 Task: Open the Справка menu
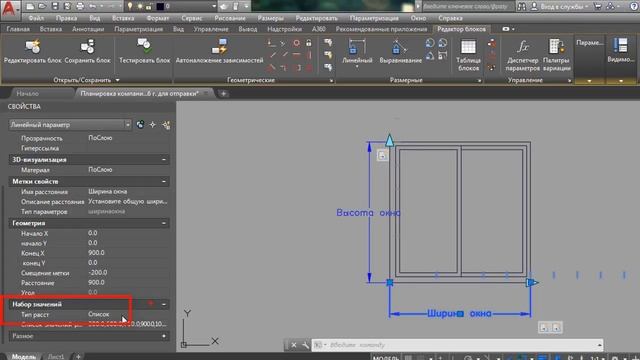(x=450, y=18)
